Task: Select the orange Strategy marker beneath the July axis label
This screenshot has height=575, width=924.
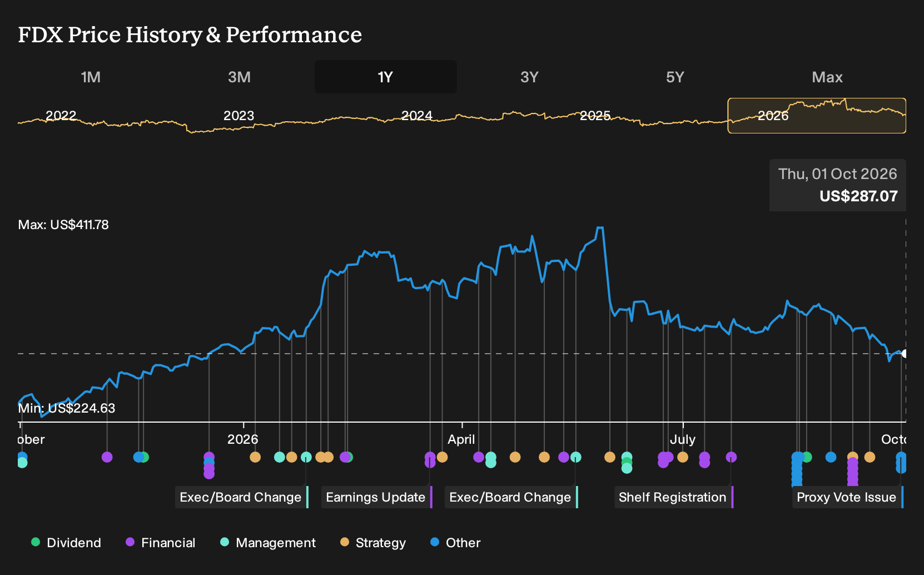Action: [x=683, y=457]
